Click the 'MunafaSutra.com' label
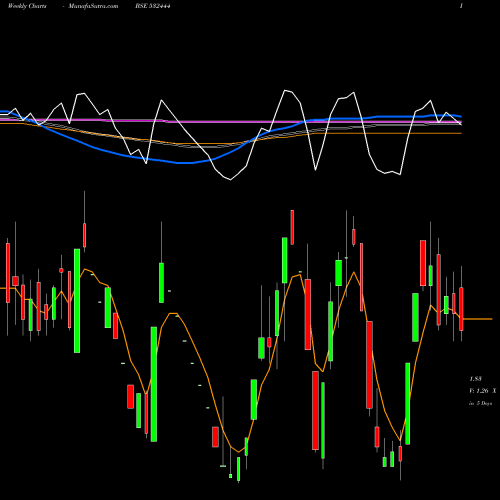The width and height of the screenshot is (500, 500). 93,6
